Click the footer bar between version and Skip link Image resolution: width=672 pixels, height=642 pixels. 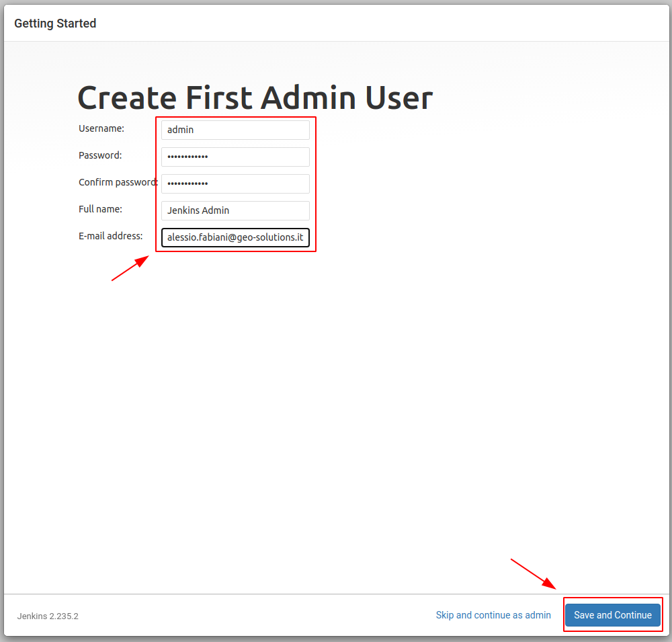click(255, 615)
